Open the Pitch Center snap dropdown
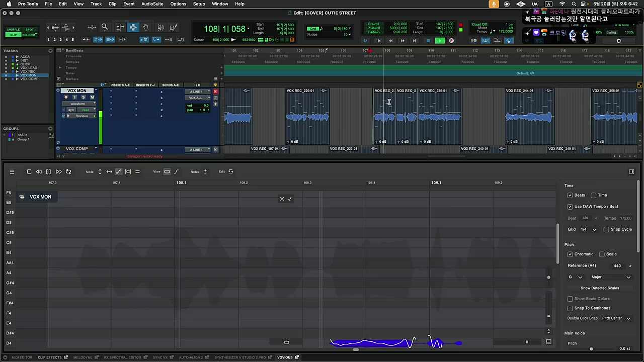This screenshot has width=644, height=362. pyautogui.click(x=616, y=318)
